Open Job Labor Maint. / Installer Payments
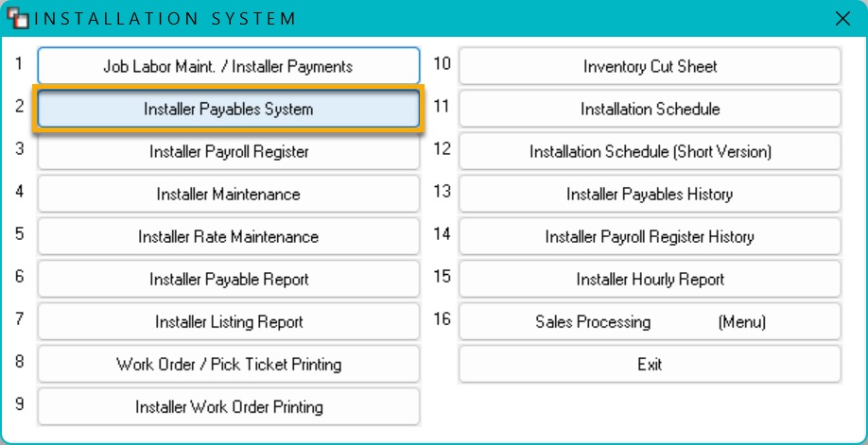Image resolution: width=868 pixels, height=445 pixels. tap(229, 66)
